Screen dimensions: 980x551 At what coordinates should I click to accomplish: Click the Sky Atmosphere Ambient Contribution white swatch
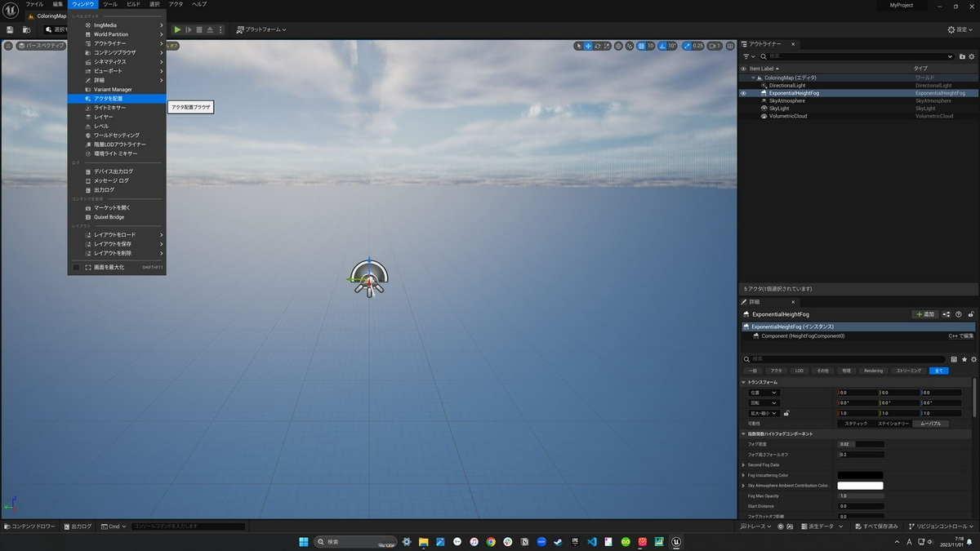pos(860,486)
